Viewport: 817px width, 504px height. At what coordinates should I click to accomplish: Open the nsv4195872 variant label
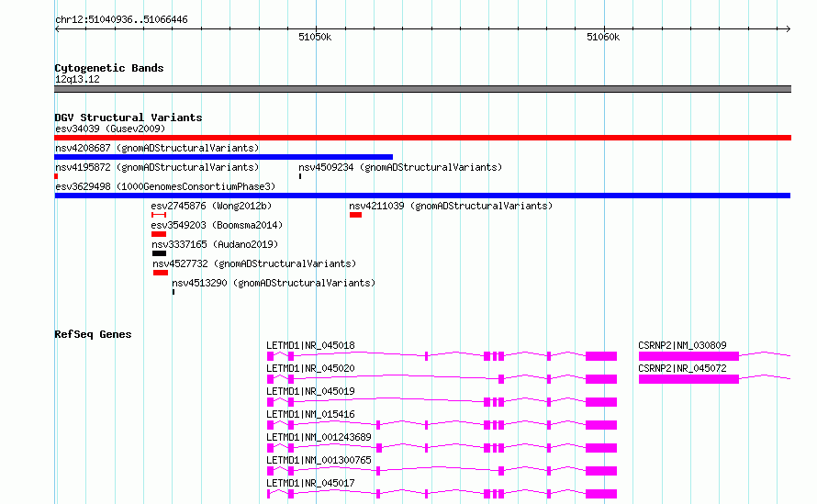(157, 167)
